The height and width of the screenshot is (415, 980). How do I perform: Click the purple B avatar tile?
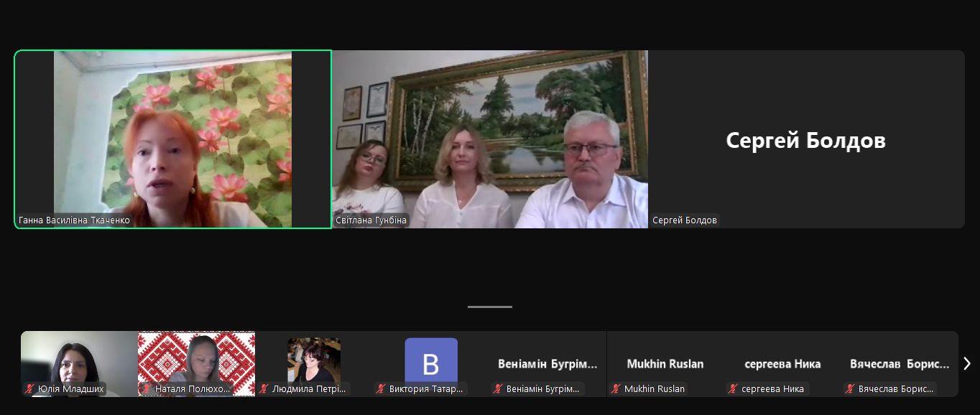[x=431, y=364]
